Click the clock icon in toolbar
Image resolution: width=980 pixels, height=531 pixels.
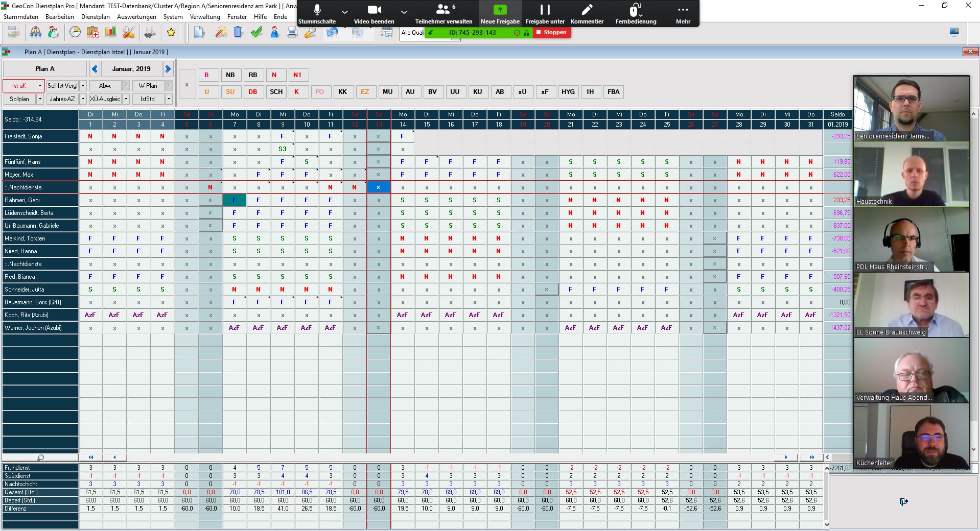pyautogui.click(x=75, y=33)
